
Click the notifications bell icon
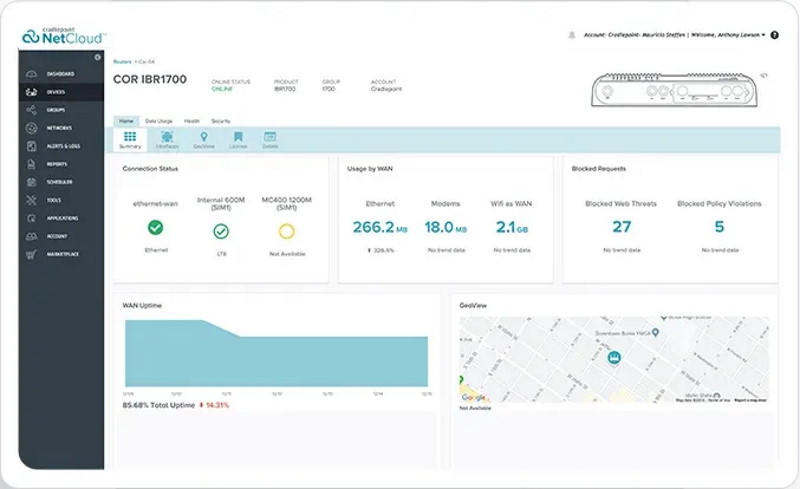(x=571, y=35)
